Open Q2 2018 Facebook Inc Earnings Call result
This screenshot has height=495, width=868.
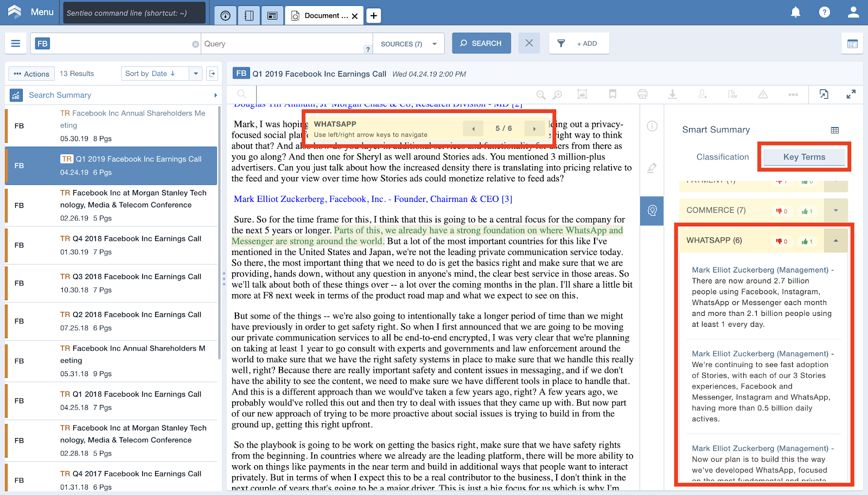[111, 321]
